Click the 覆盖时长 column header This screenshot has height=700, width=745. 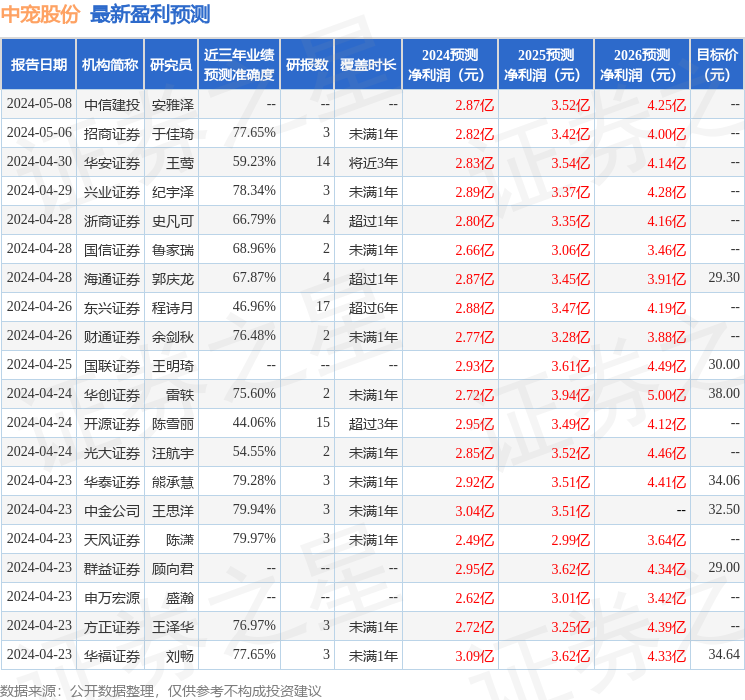pos(368,65)
